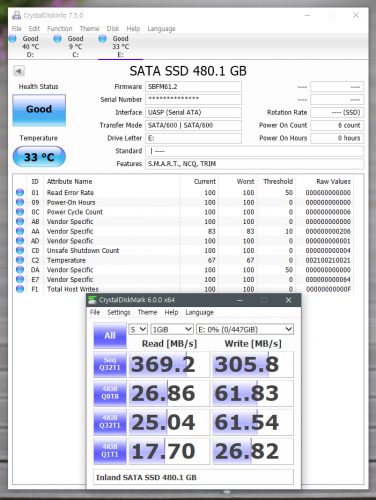Click the sequential read result 369.2

[169, 364]
